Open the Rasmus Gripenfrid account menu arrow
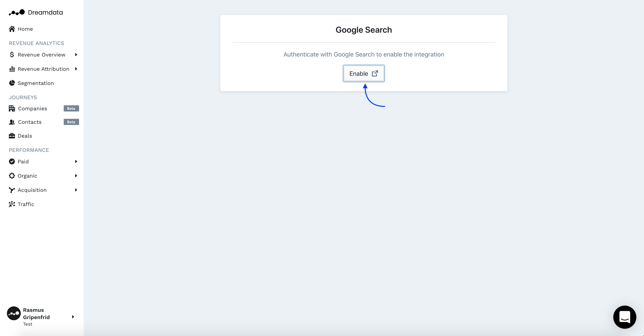This screenshot has width=644, height=336. [73, 317]
